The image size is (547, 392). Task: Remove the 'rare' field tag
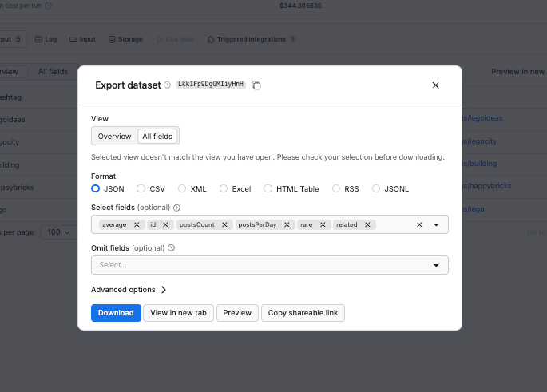click(x=323, y=224)
